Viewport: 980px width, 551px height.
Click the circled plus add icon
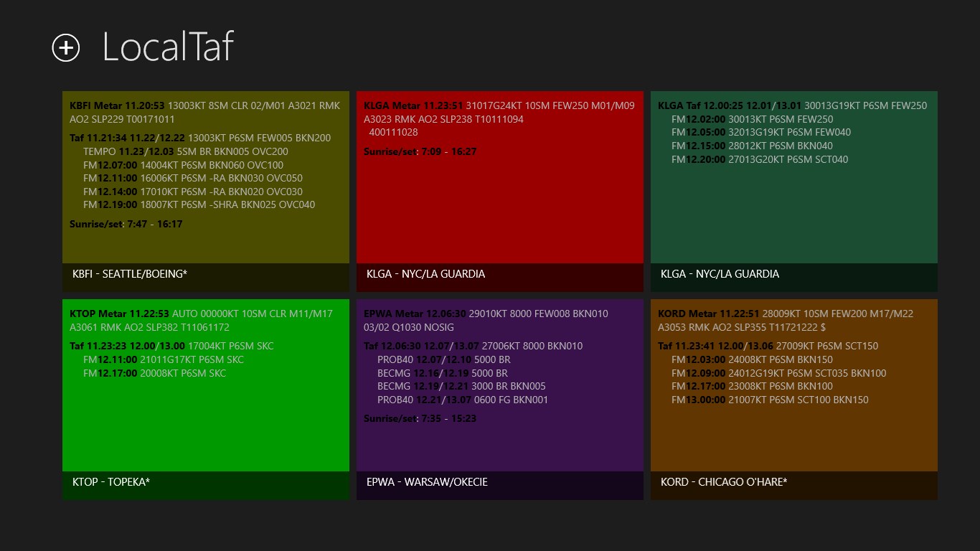[x=66, y=47]
